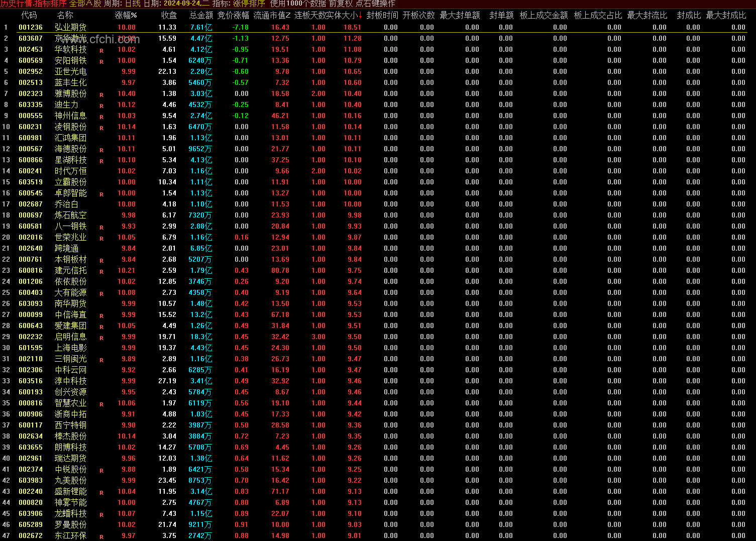Select stock code 002453
Image resolution: width=756 pixels, height=541 pixels.
(x=31, y=49)
